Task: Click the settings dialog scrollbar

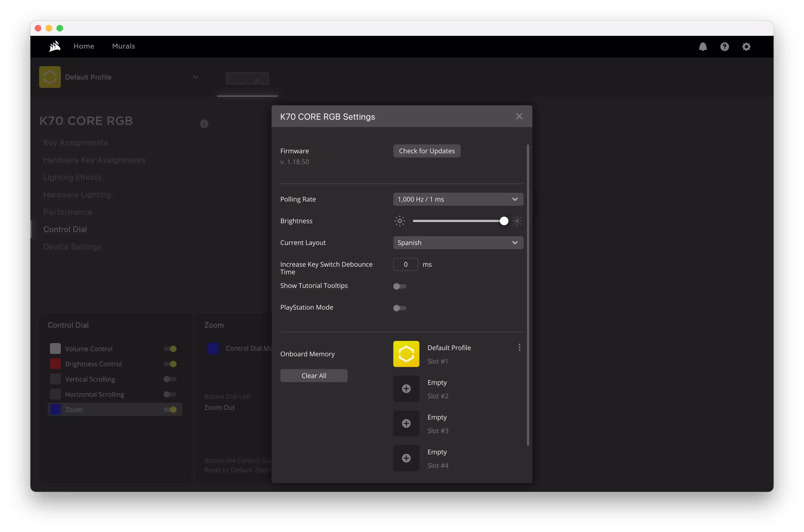Action: (527, 295)
